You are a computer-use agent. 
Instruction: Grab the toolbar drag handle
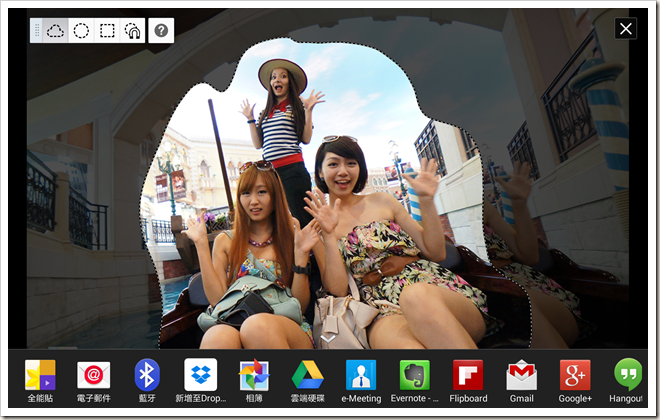(37, 31)
